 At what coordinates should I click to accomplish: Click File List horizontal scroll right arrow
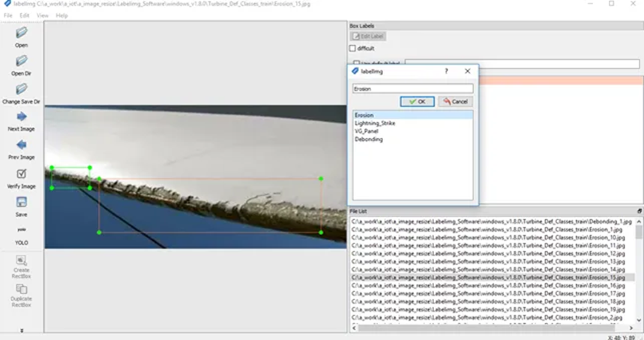click(x=631, y=328)
